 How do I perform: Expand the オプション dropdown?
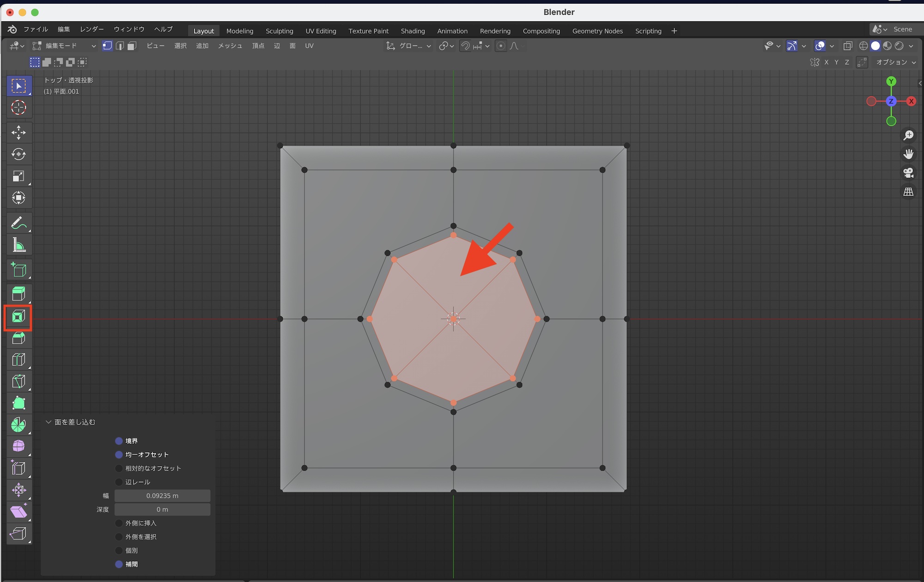point(895,62)
